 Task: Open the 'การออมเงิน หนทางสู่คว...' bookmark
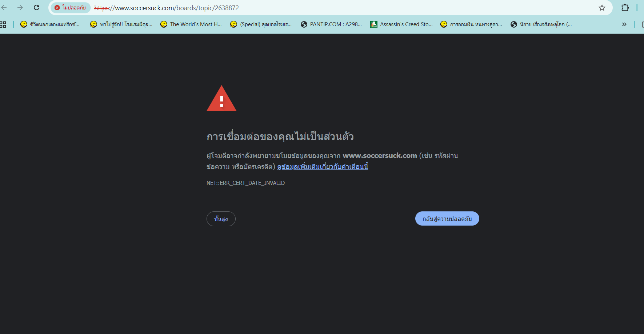coord(471,24)
